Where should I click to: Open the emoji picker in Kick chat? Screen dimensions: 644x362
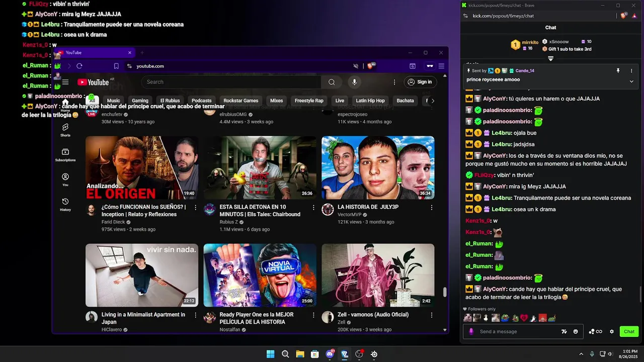pos(576,331)
